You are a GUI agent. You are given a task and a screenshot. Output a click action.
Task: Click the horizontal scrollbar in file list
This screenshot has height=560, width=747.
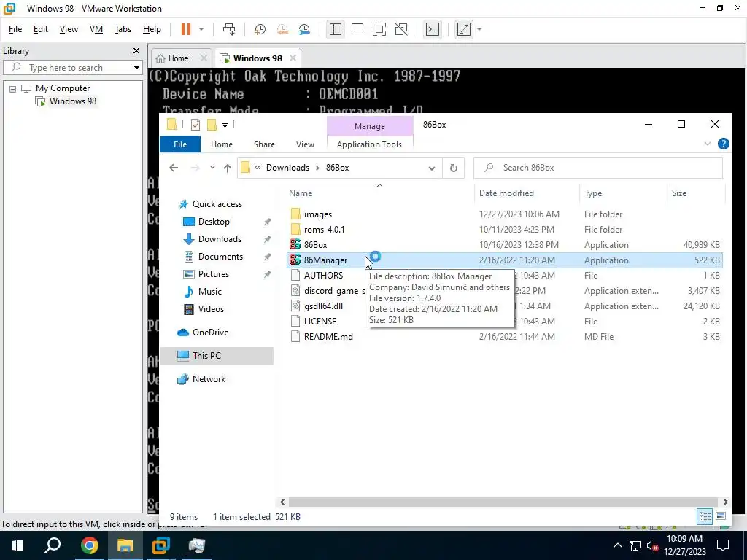click(x=503, y=502)
